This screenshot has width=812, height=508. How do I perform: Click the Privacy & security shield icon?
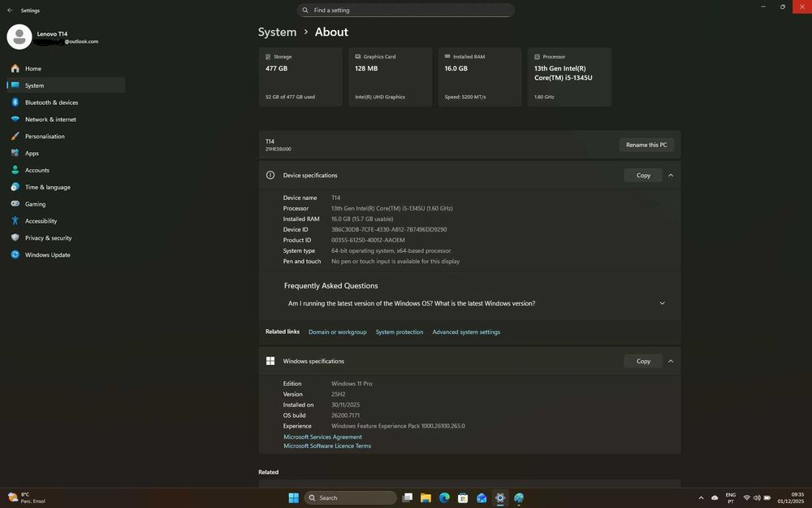pos(15,238)
